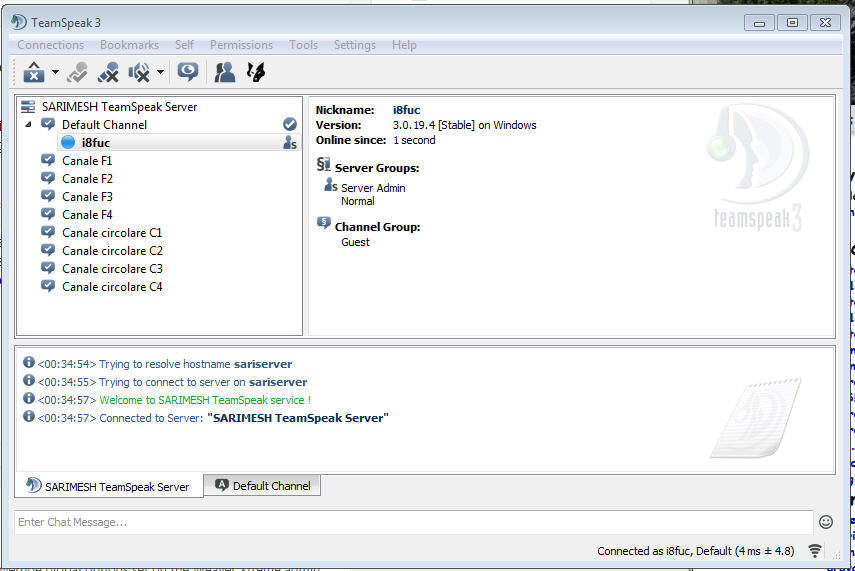Open the Tools menu
The image size is (855, 571).
pos(303,45)
